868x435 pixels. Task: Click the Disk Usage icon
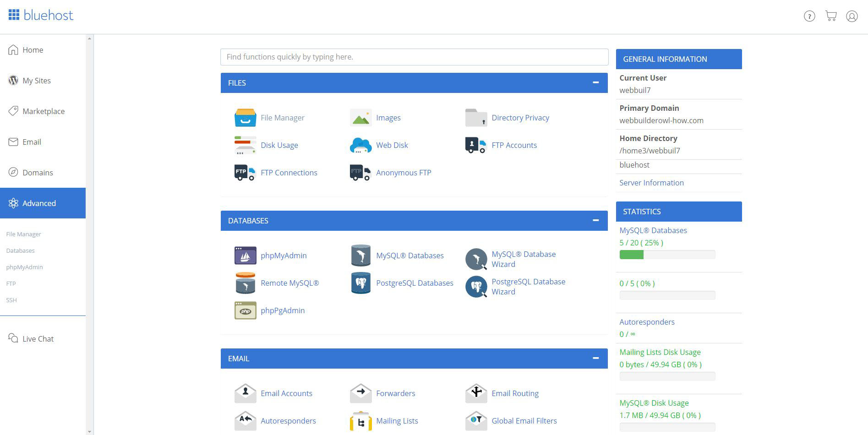point(245,145)
